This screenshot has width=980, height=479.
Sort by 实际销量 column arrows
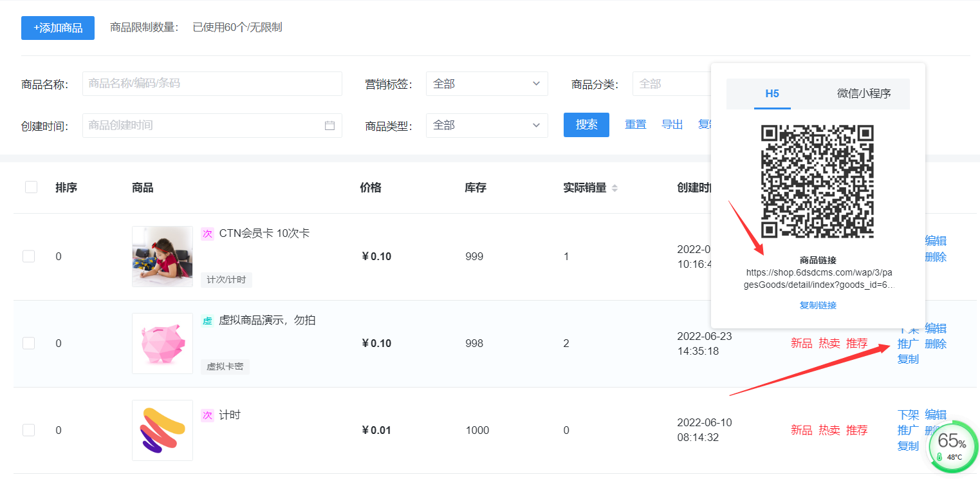pos(615,188)
